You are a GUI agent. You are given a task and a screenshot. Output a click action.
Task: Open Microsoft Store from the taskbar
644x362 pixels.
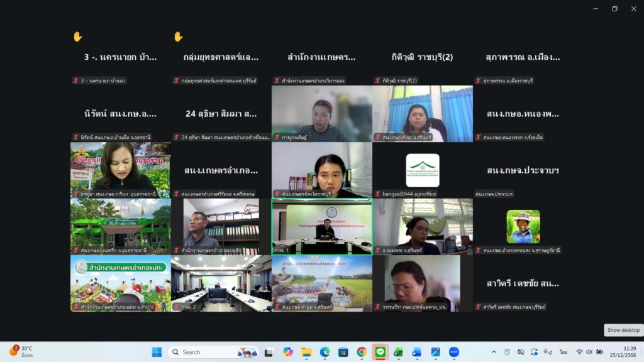coord(343,352)
